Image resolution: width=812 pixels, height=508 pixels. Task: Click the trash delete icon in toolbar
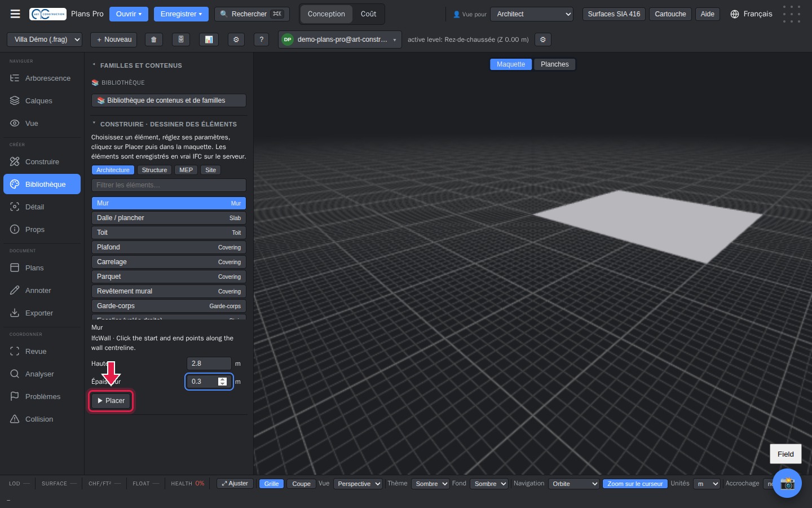pos(153,40)
